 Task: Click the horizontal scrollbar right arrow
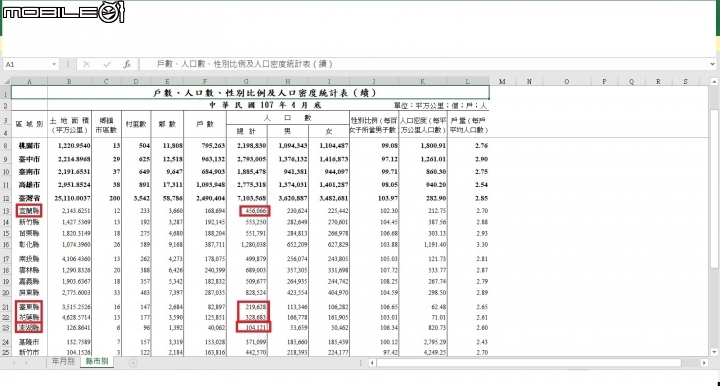coord(704,363)
